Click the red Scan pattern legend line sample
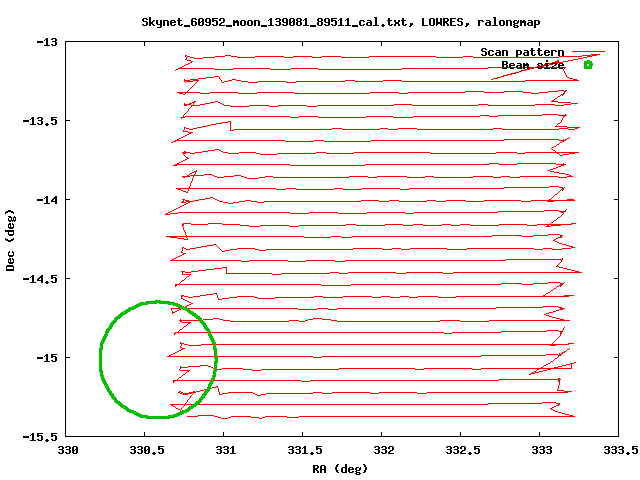This screenshot has height=480, width=640. 588,52
